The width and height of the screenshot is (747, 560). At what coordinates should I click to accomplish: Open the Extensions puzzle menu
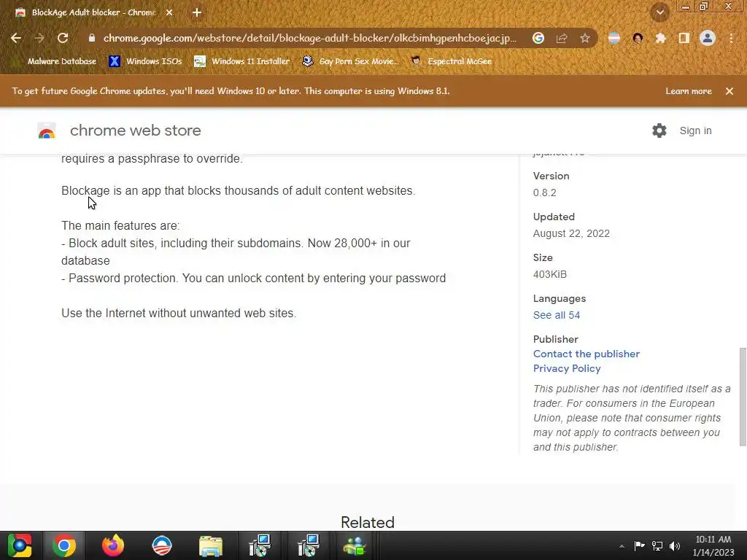coord(660,38)
